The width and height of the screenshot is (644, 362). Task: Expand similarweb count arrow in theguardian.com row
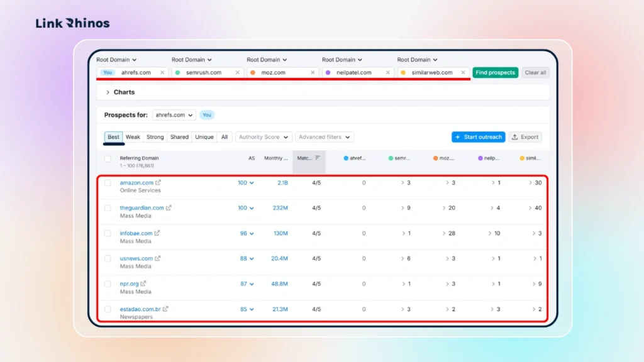[x=530, y=208]
